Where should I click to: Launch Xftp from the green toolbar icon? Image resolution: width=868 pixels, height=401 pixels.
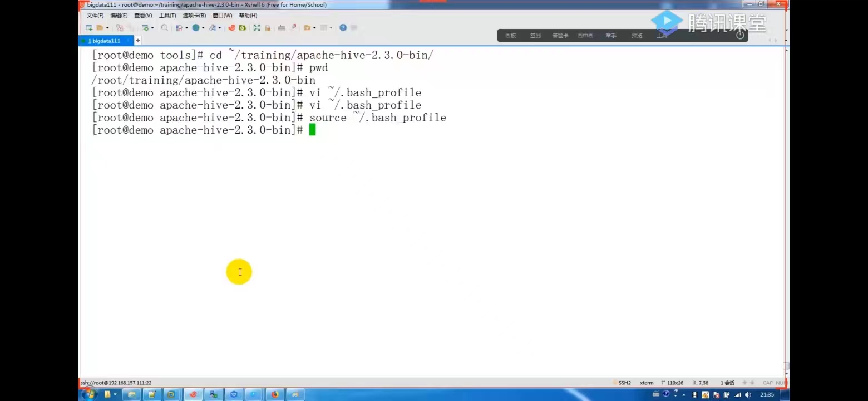242,28
